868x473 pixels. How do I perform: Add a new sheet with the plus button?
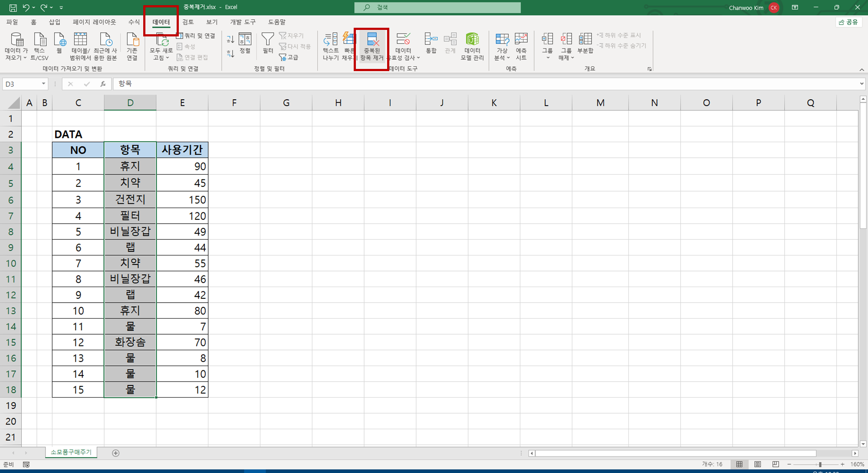point(115,453)
